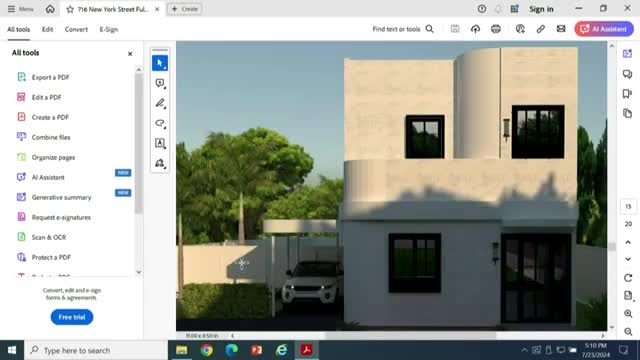Image resolution: width=640 pixels, height=360 pixels.
Task: Click the Create button
Action: (184, 9)
